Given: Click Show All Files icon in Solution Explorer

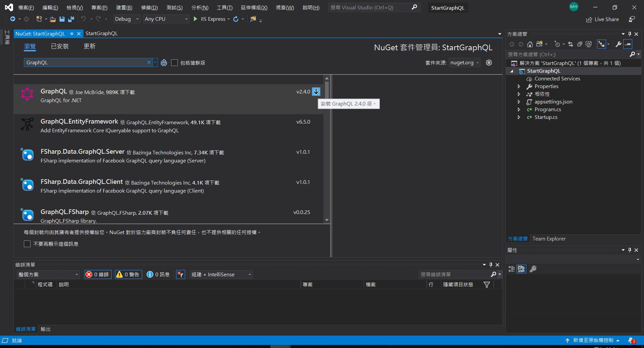Looking at the screenshot, I should (x=589, y=44).
